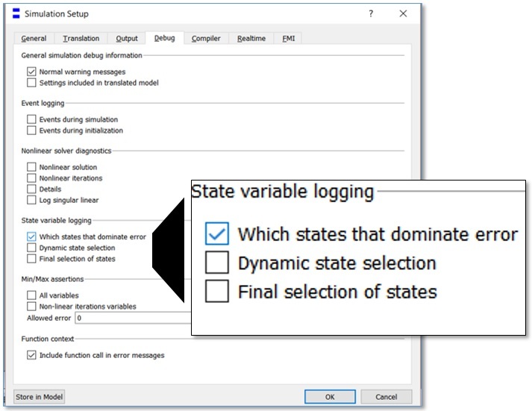Close the Simulation Setup dialog

click(403, 13)
